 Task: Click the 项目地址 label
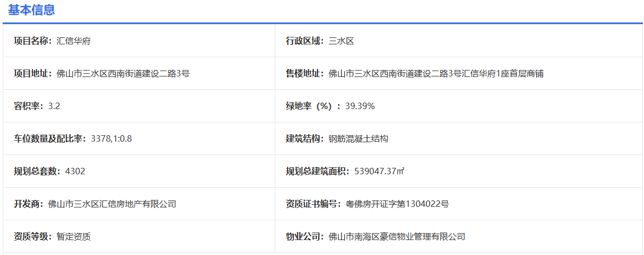coord(33,73)
